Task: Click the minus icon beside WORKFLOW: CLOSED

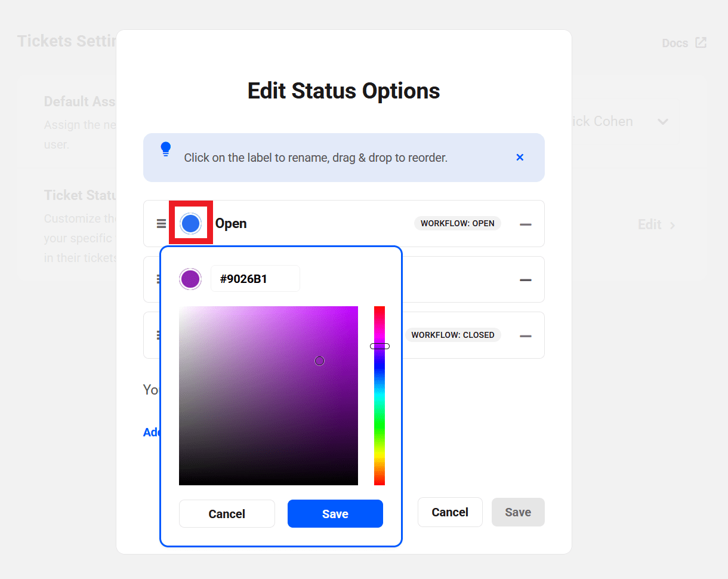Action: coord(526,336)
